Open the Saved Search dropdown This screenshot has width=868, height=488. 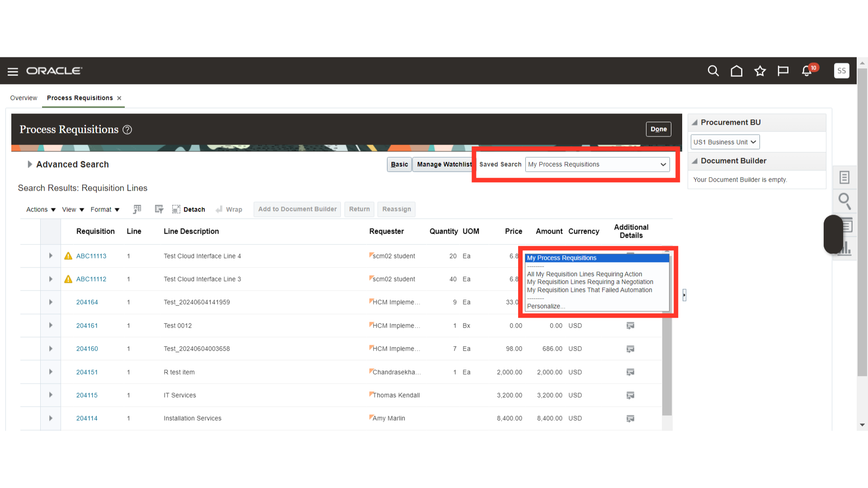(x=597, y=164)
